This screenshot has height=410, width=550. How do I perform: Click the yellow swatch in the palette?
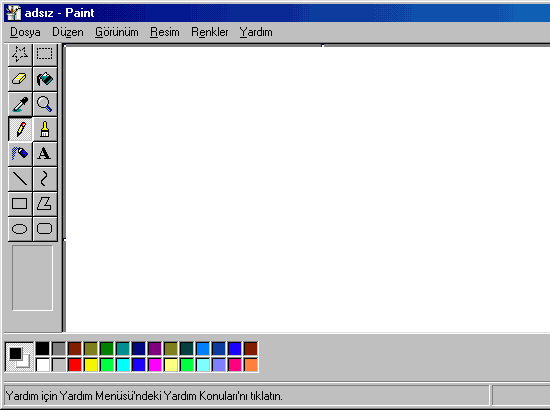pos(91,365)
